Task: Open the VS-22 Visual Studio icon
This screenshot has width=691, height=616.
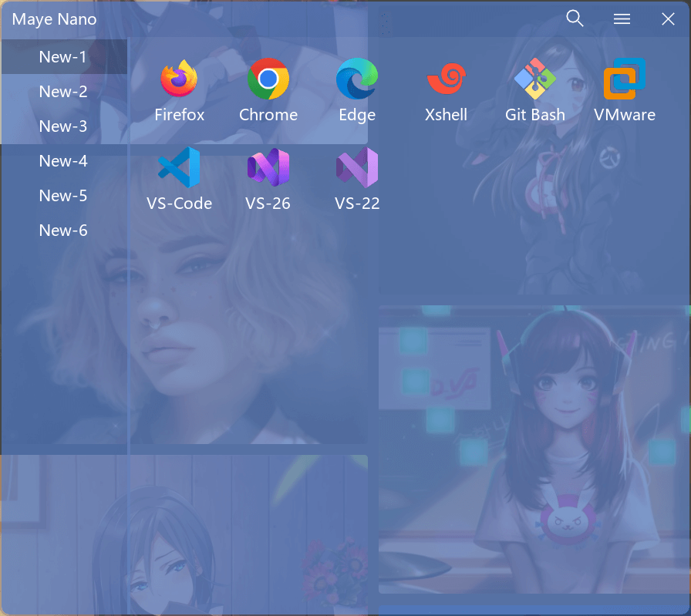Action: point(357,168)
